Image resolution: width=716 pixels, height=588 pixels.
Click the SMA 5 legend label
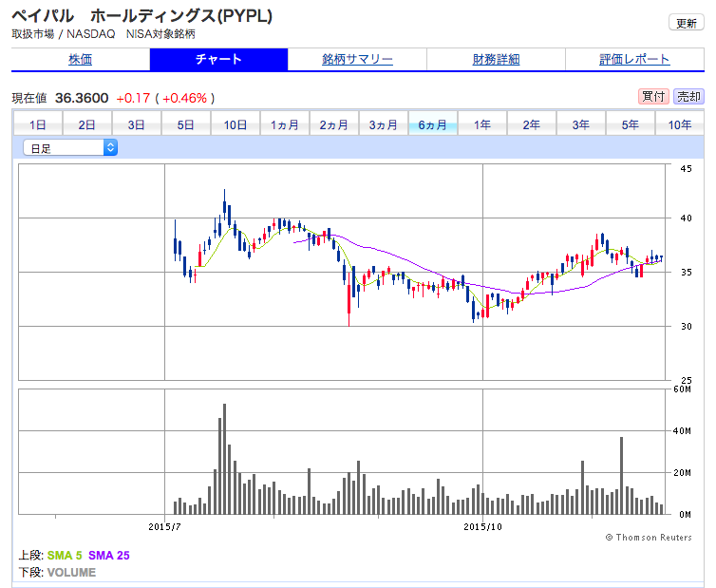point(65,556)
